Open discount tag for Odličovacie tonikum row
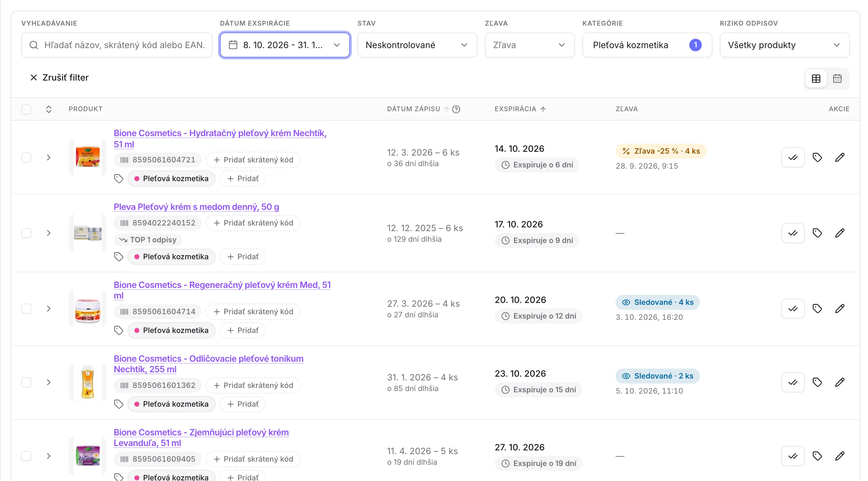Screen dimensions: 868x481 (x=817, y=382)
